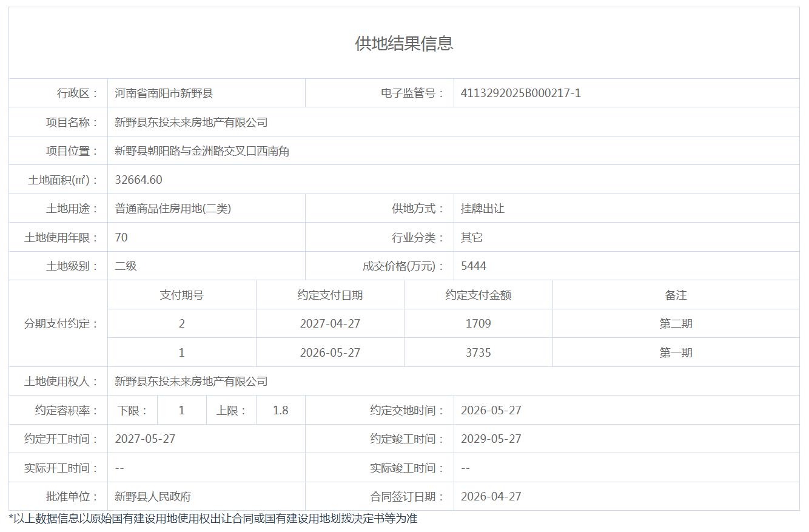Click the 行政区 label
809x532 pixels.
tap(78, 93)
